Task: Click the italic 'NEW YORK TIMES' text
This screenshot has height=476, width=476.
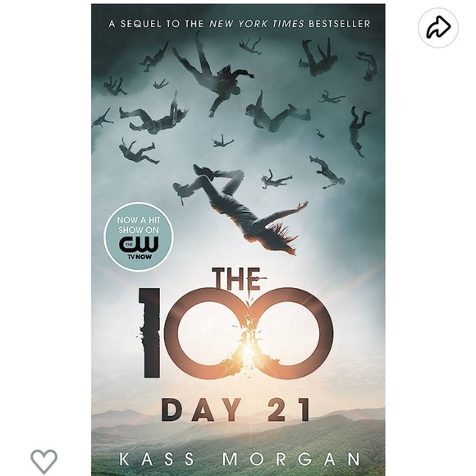Action: click(257, 24)
